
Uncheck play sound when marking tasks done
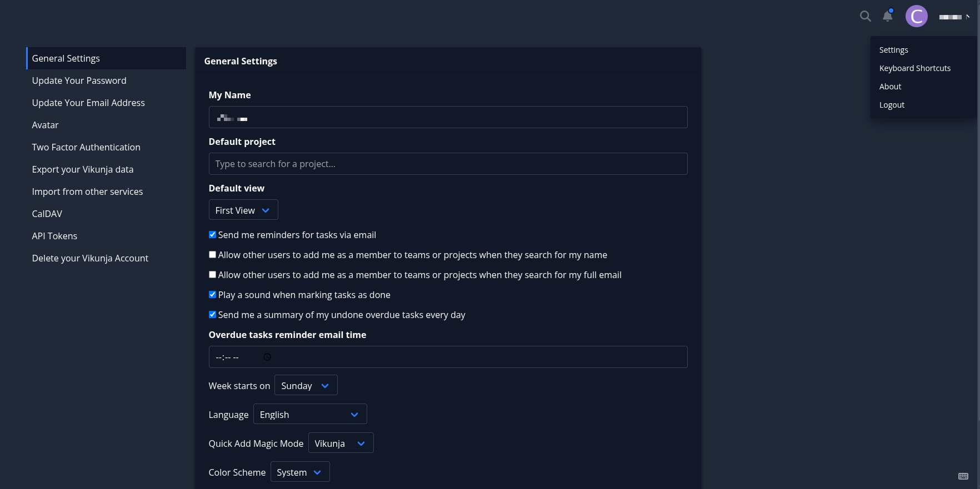pos(212,295)
